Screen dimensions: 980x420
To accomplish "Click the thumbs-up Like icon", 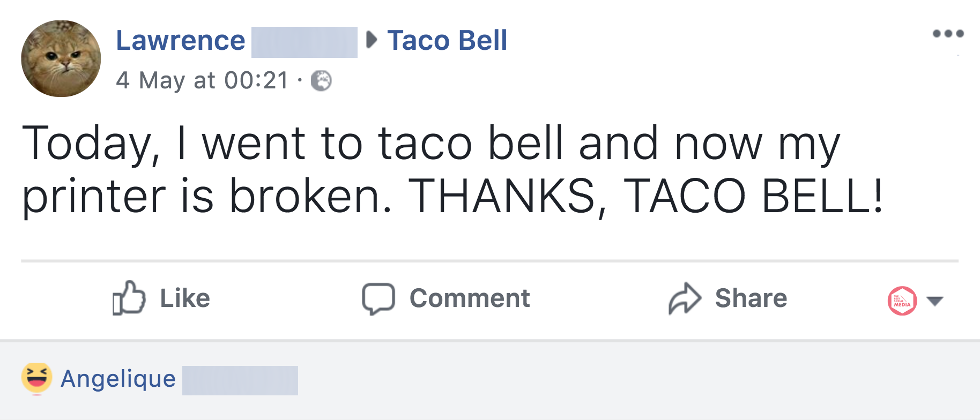I will point(129,298).
